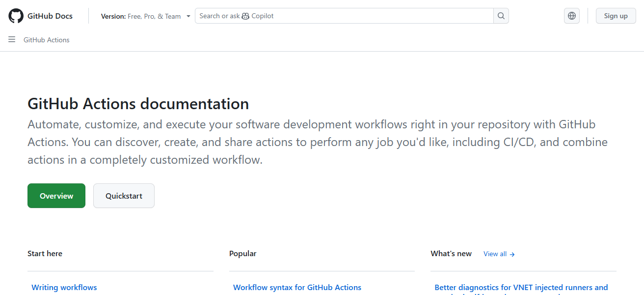Image resolution: width=644 pixels, height=295 pixels.
Task: Open the GitHub Actions breadcrumb item
Action: pyautogui.click(x=46, y=40)
